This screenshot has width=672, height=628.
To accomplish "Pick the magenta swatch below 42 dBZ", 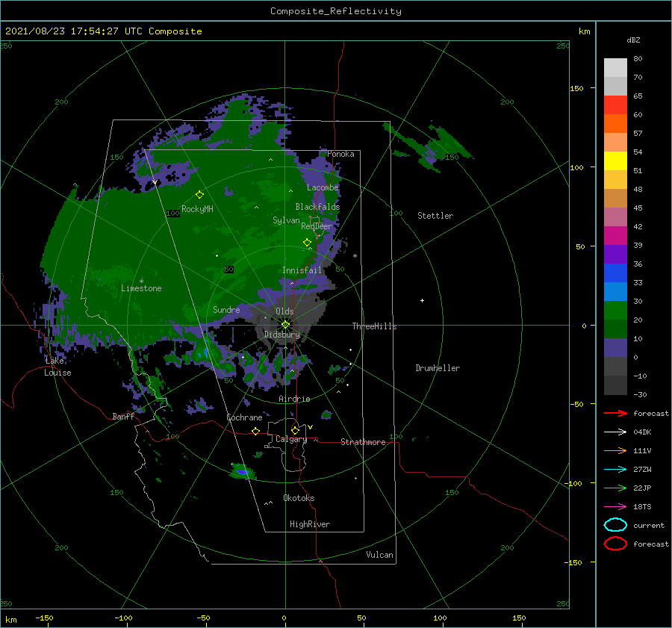I will coord(615,236).
